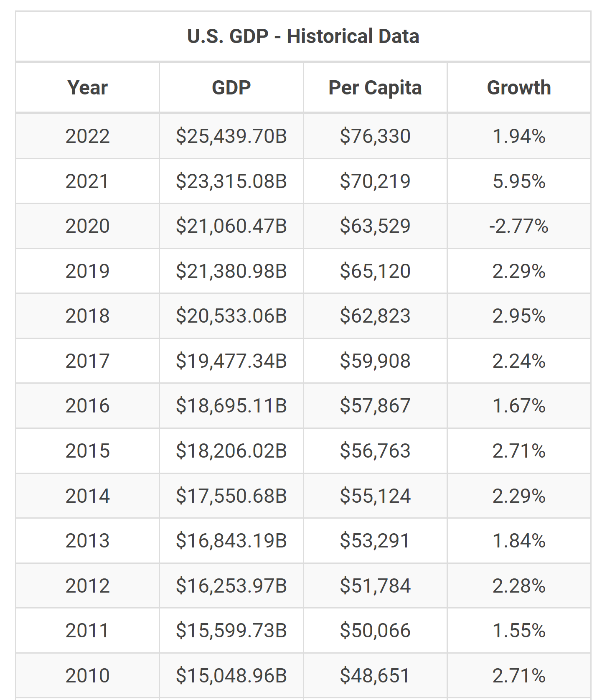The height and width of the screenshot is (700, 597).
Task: Select the 2.28% growth value
Action: click(518, 586)
